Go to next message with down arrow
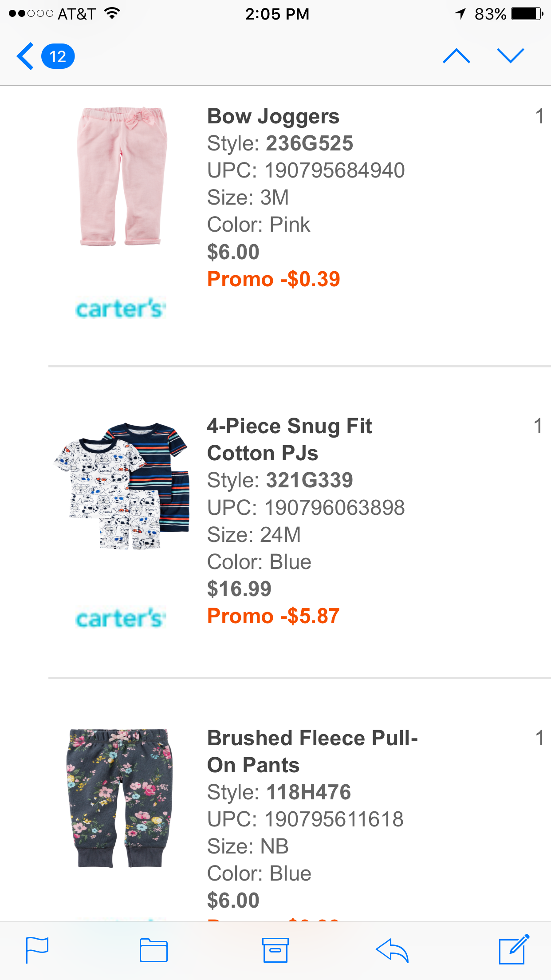This screenshot has width=551, height=980. (510, 56)
